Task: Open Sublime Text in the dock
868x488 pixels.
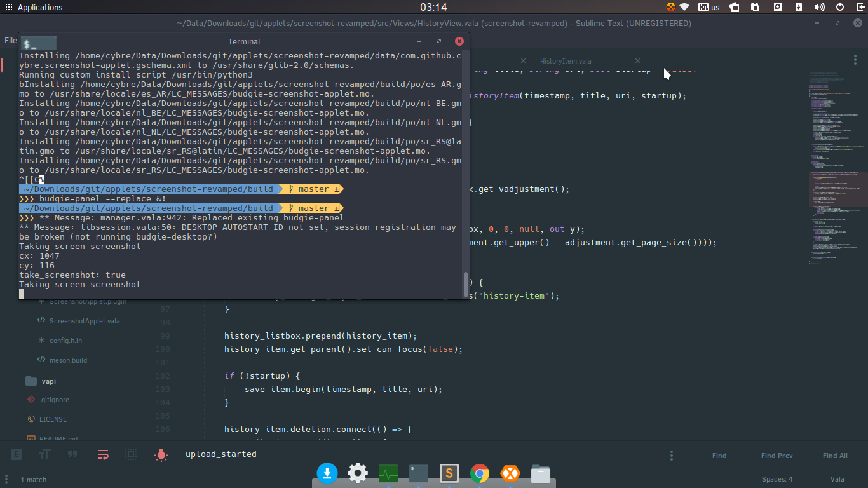Action: coord(449,473)
